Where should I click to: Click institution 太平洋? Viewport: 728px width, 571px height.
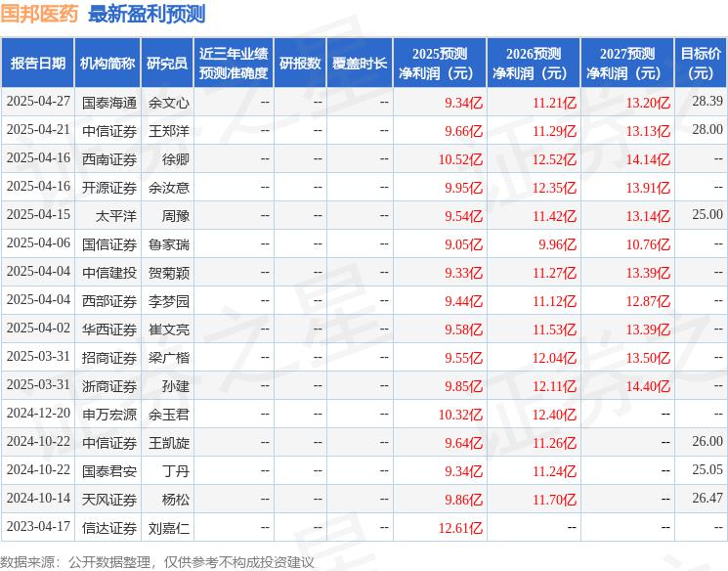[116, 215]
